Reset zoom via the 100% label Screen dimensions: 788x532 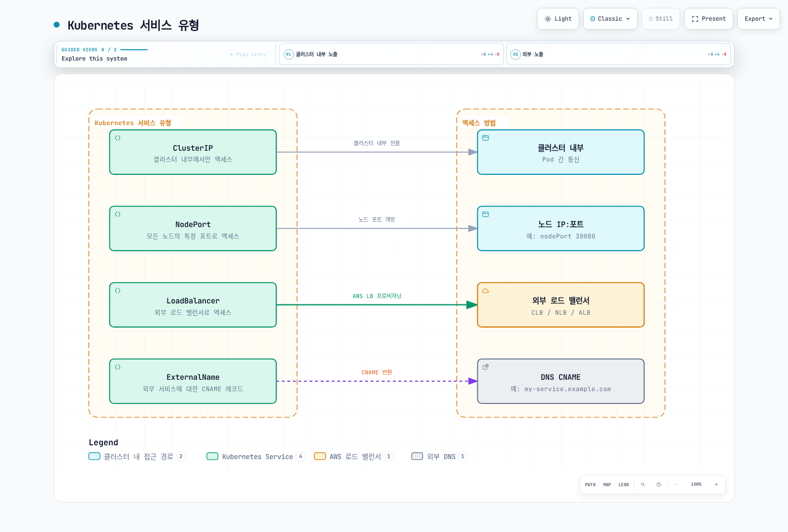(696, 485)
